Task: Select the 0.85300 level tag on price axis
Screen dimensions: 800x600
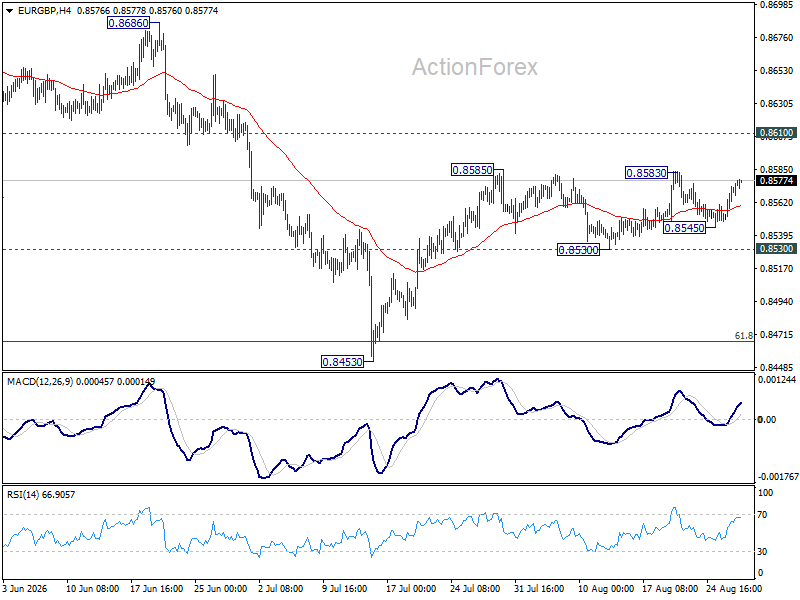Action: tap(777, 249)
